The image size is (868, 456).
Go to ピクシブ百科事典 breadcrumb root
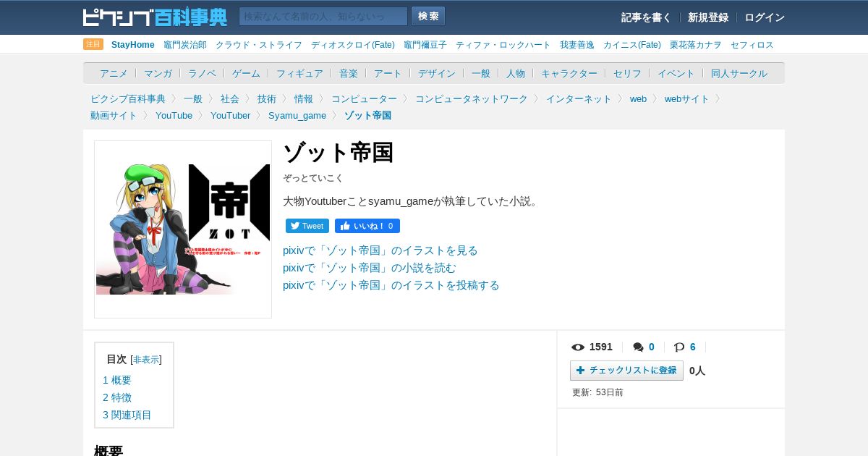click(x=128, y=98)
